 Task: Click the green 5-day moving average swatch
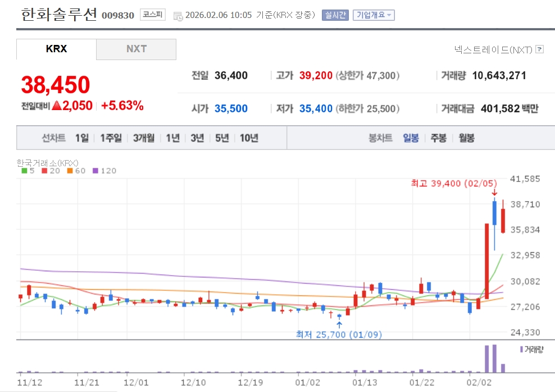tap(24, 171)
